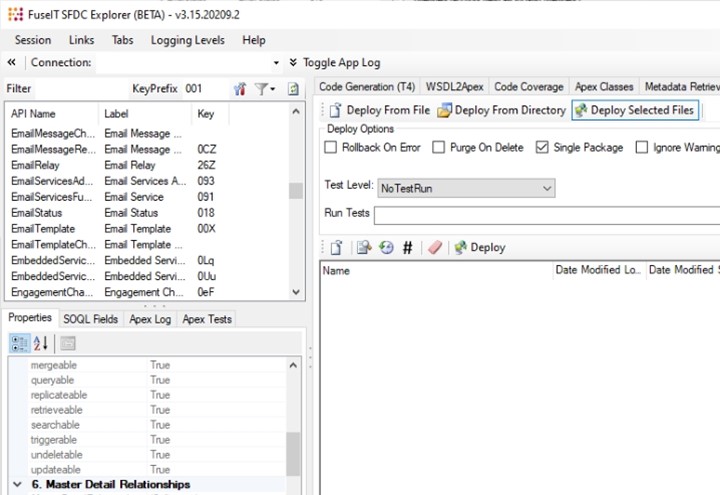
Task: Click the clock history icon
Action: pyautogui.click(x=386, y=248)
